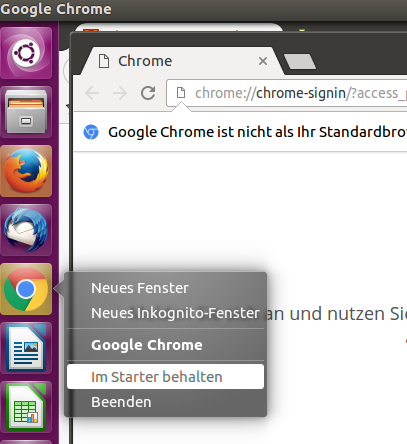Open Thunderbird Mail from the launcher
The width and height of the screenshot is (407, 444).
[26, 230]
